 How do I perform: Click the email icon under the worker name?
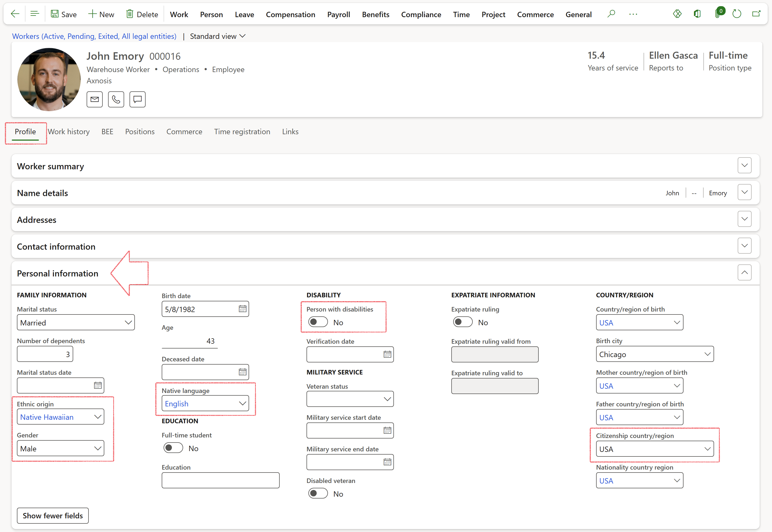pos(94,99)
